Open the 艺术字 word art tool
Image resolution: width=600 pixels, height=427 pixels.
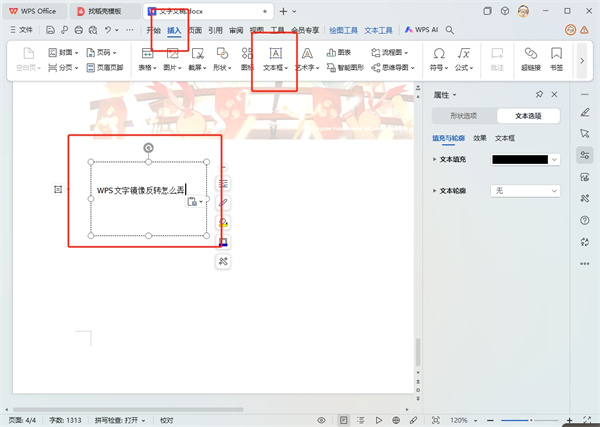coord(307,59)
